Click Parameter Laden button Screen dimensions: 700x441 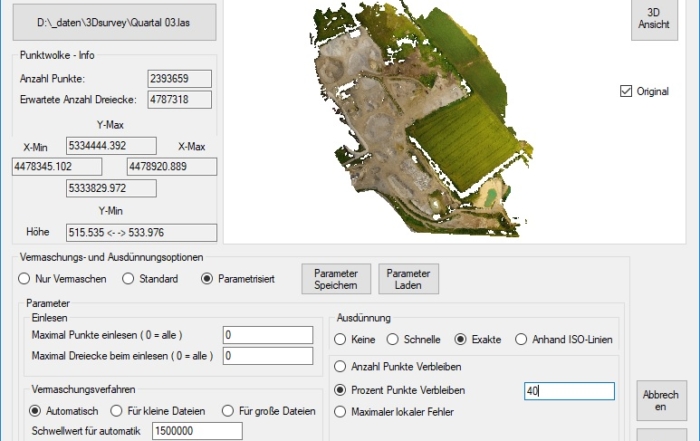[x=409, y=278]
